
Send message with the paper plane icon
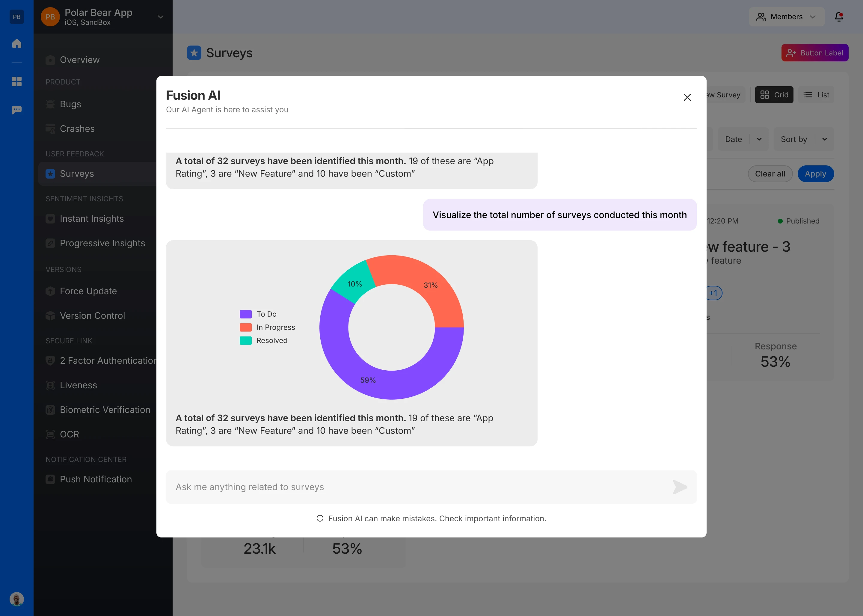click(679, 487)
